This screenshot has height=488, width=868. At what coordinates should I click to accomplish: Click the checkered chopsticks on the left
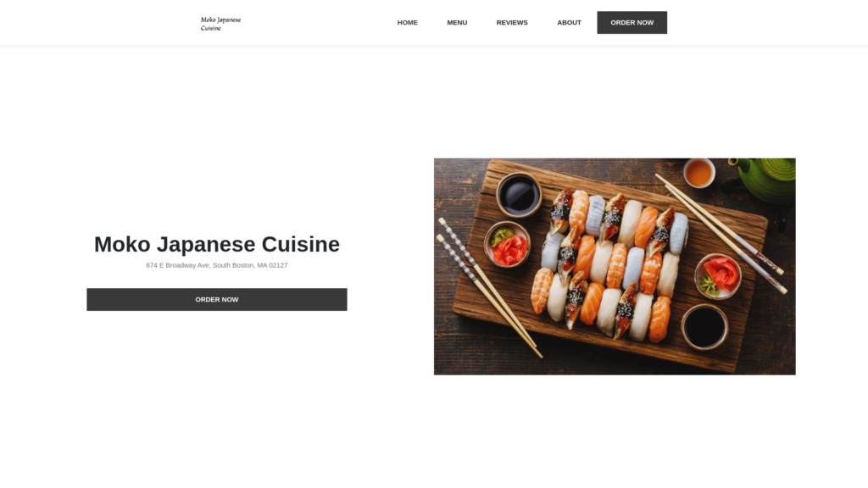(487, 288)
